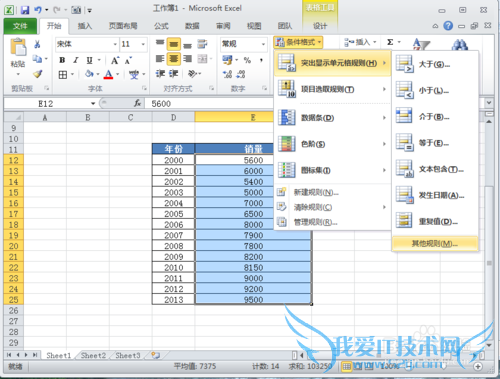Choose 管理规则 manage rules
500x379 pixels.
pyautogui.click(x=332, y=222)
